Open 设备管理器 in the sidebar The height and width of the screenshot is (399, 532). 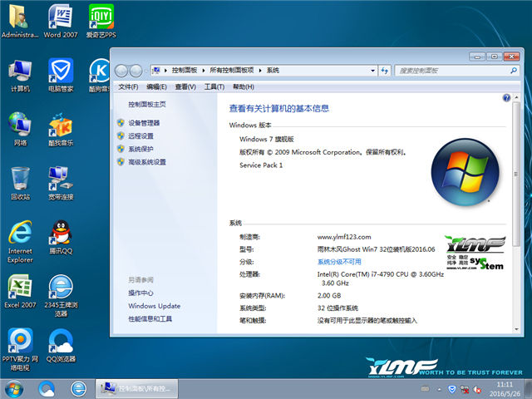pyautogui.click(x=144, y=123)
